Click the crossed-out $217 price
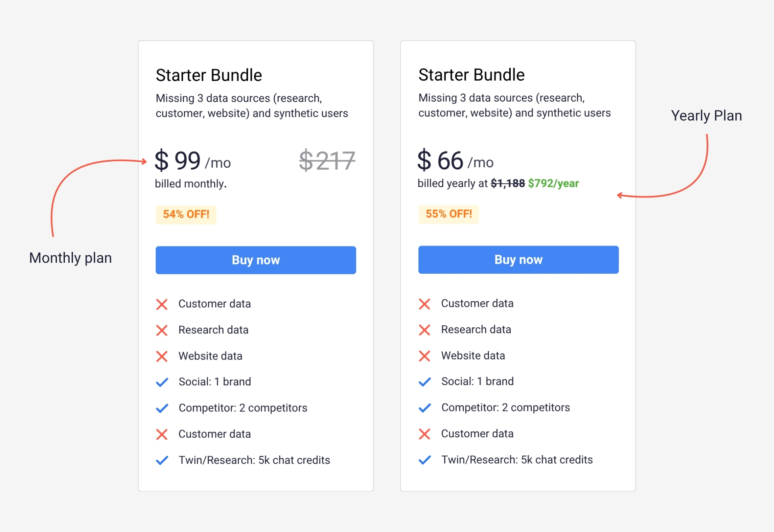Screen dimensions: 774x532 tap(327, 160)
